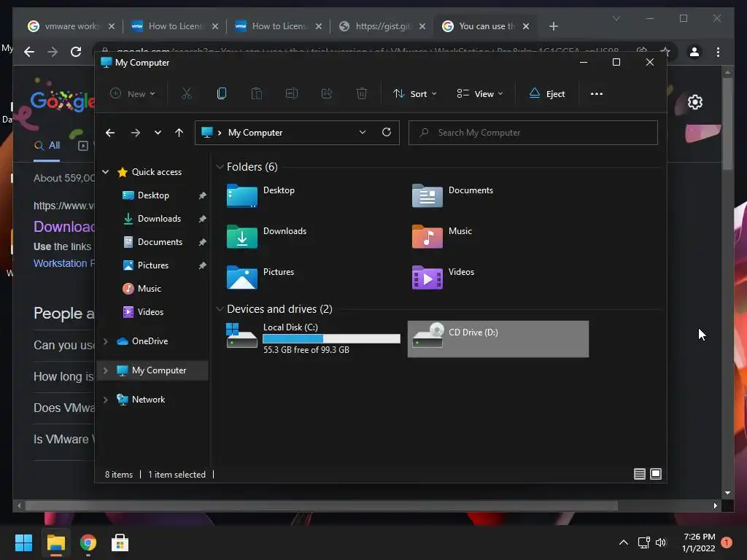Open Chrome profile avatar icon
The height and width of the screenshot is (560, 747).
(x=694, y=52)
